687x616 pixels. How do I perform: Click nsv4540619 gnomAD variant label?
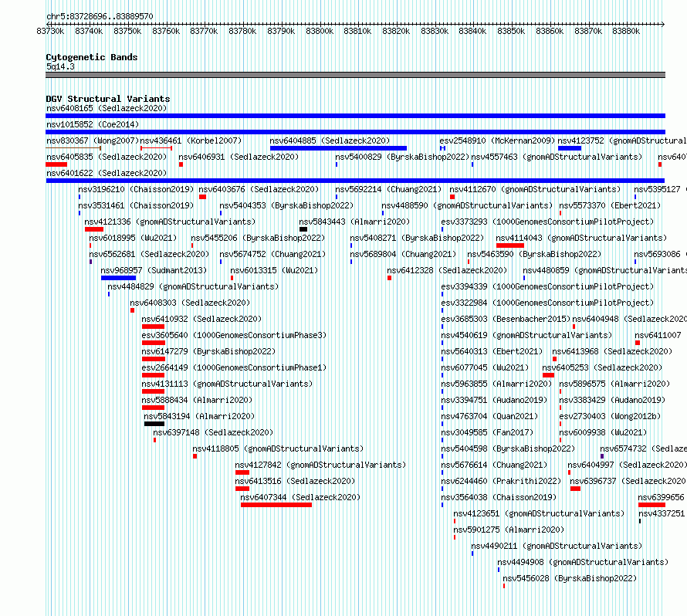(526, 335)
